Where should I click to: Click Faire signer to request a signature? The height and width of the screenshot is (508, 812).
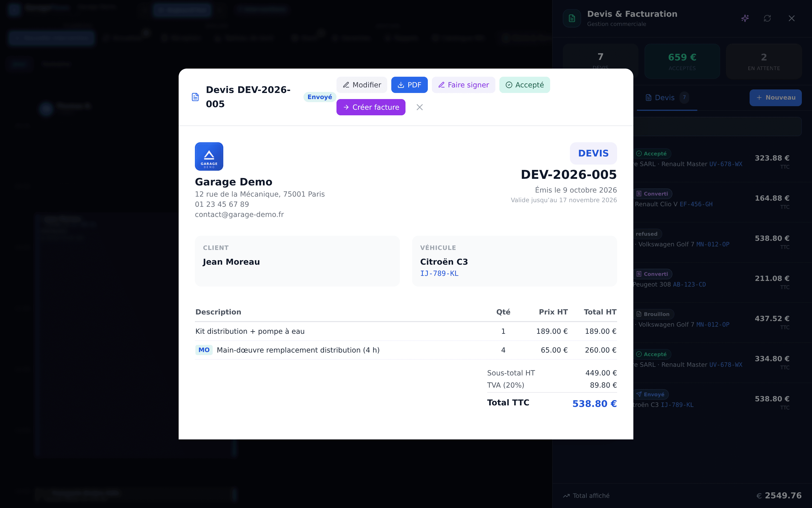(463, 85)
